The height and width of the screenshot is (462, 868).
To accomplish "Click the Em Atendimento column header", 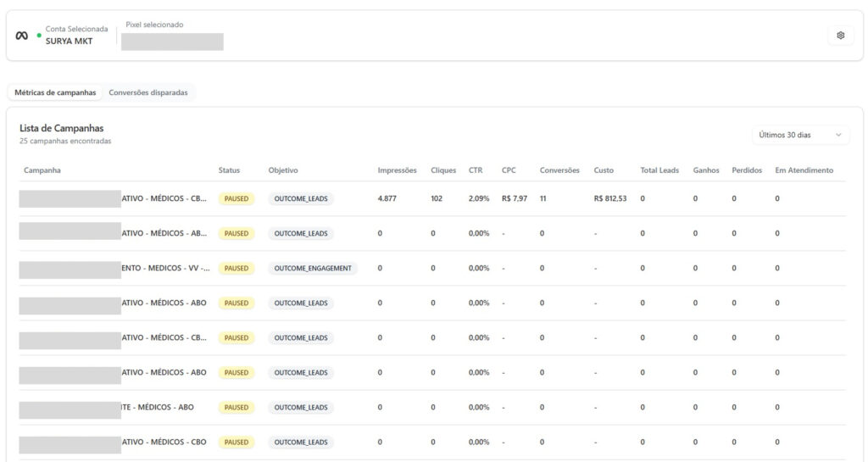I will (x=804, y=170).
